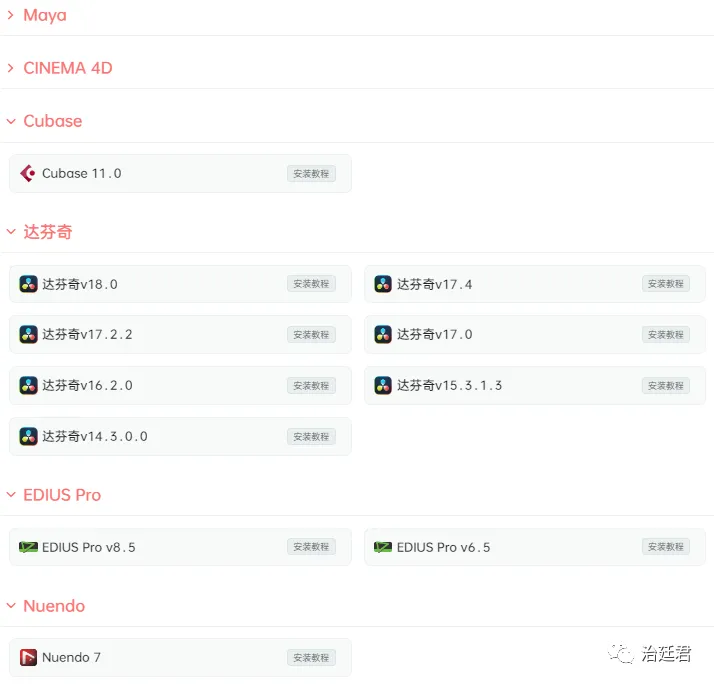Open 安装教程 for 达芬奇v17.0

tap(666, 335)
